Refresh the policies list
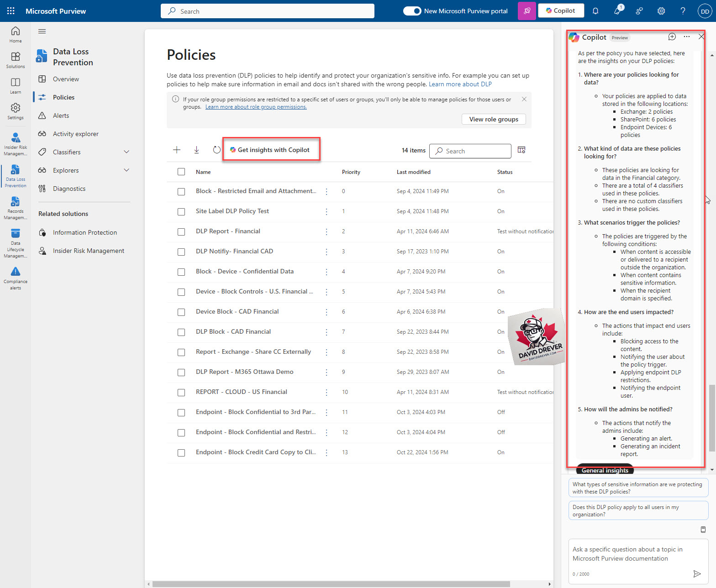The image size is (716, 588). pos(217,150)
